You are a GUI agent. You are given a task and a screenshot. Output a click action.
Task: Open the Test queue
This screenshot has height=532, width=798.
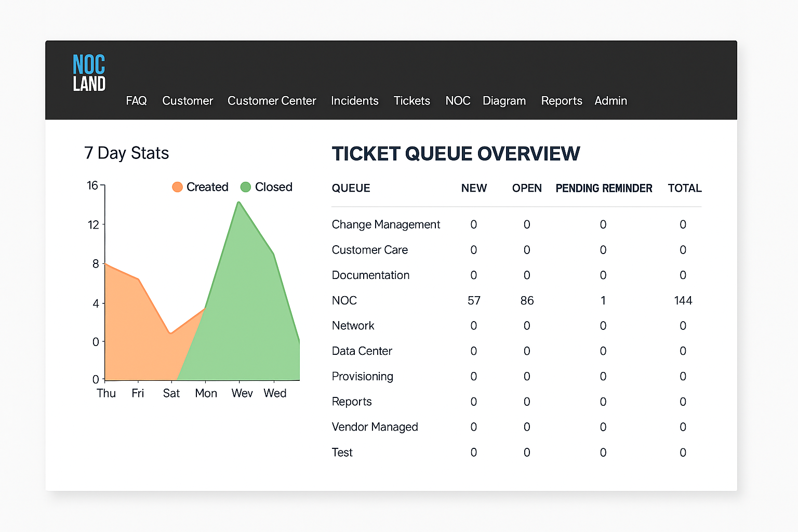[x=342, y=453]
